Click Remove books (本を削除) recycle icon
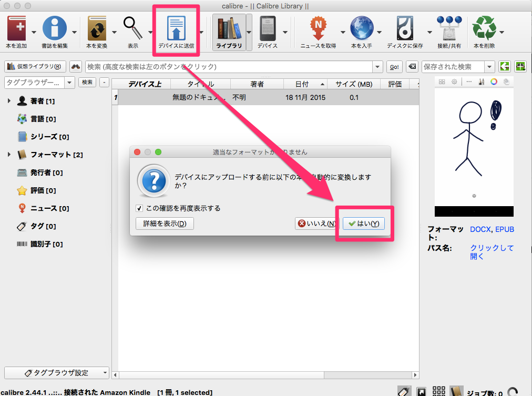This screenshot has height=396, width=532. tap(484, 28)
